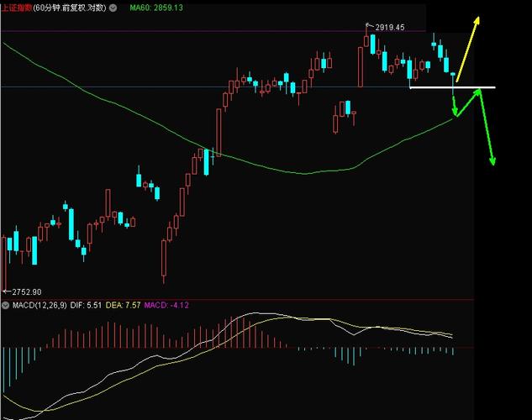
Task: Click the 60分钟 period label
Action: (47, 8)
